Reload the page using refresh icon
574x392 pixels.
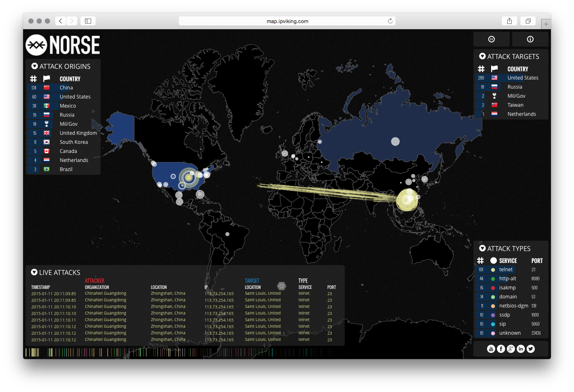pos(390,21)
